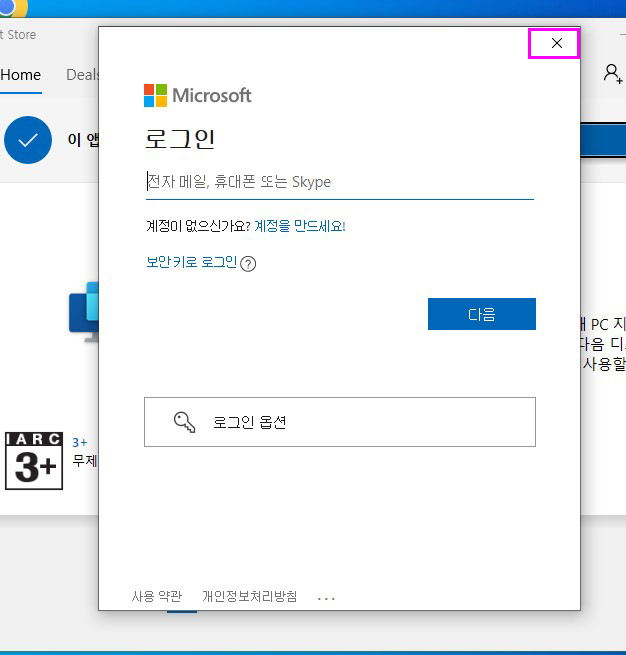626x655 pixels.
Task: Click the email, phone or Skype input field
Action: pyautogui.click(x=340, y=182)
